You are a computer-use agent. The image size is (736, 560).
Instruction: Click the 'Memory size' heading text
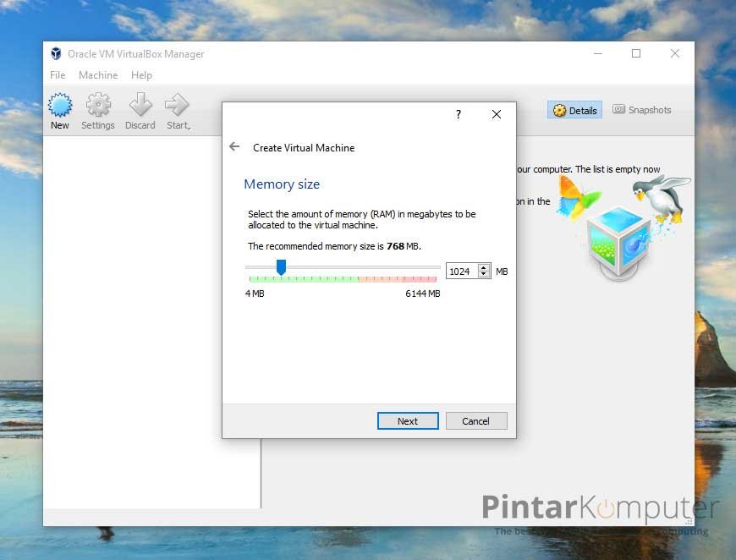coord(282,184)
